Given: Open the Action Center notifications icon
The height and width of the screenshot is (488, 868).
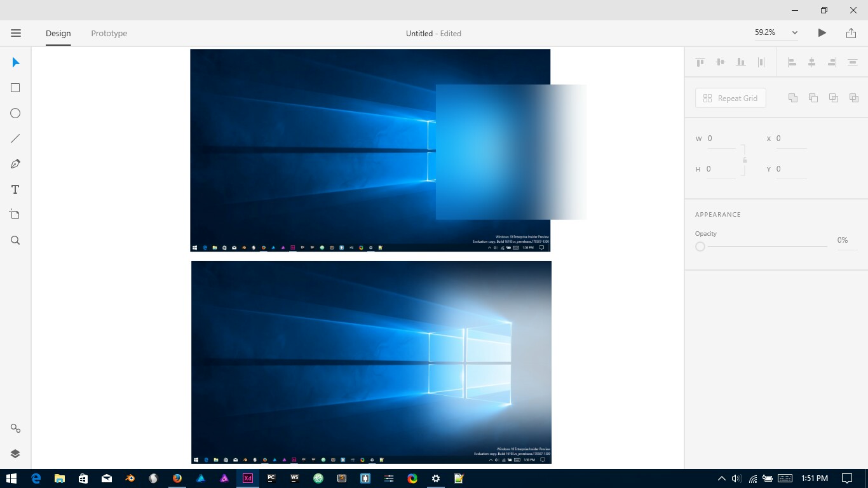Looking at the screenshot, I should (847, 478).
